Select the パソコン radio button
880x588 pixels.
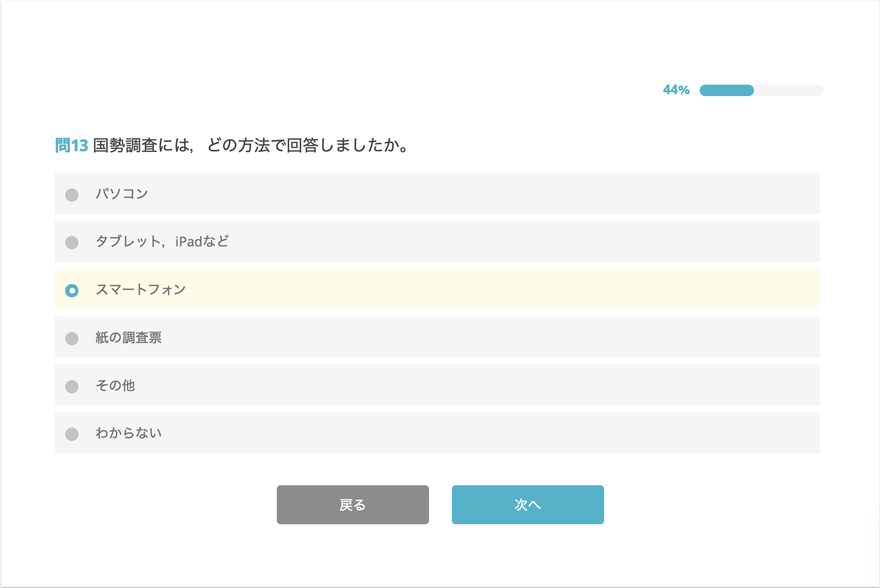click(x=72, y=195)
